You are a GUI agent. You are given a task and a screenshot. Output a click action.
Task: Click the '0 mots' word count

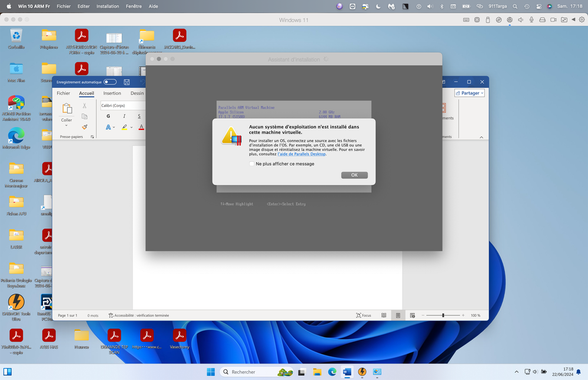[93, 315]
